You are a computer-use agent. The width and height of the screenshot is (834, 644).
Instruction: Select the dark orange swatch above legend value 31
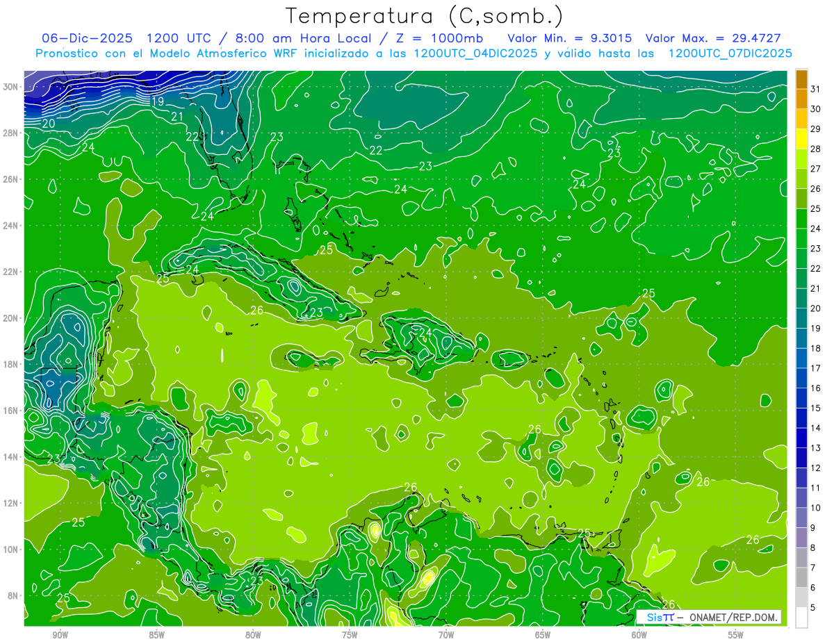pos(801,79)
